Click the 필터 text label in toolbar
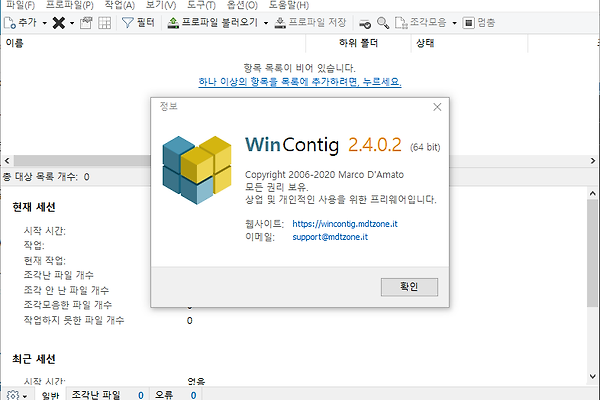The height and width of the screenshot is (400, 600). coord(146,23)
